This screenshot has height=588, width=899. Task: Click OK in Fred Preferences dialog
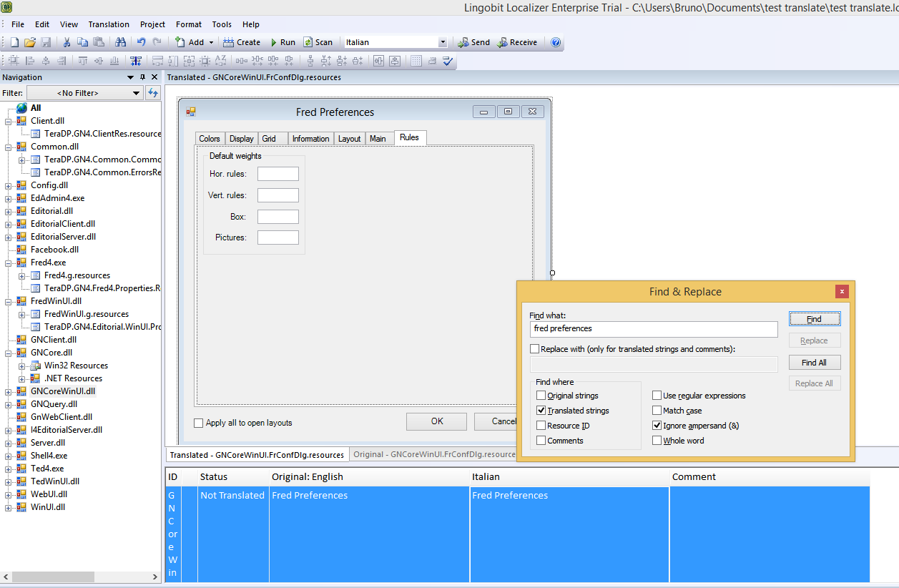436,421
